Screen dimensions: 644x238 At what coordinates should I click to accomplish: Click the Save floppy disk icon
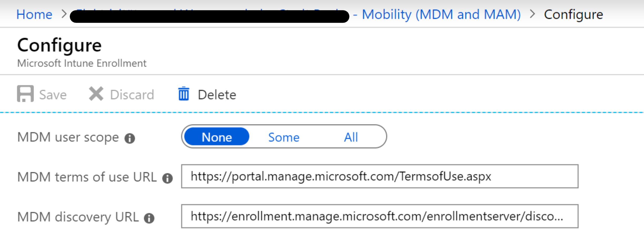coord(25,93)
